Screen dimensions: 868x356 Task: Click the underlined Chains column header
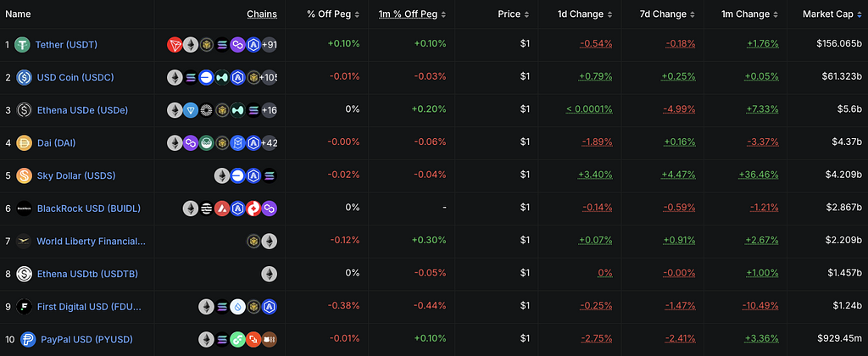click(x=262, y=14)
